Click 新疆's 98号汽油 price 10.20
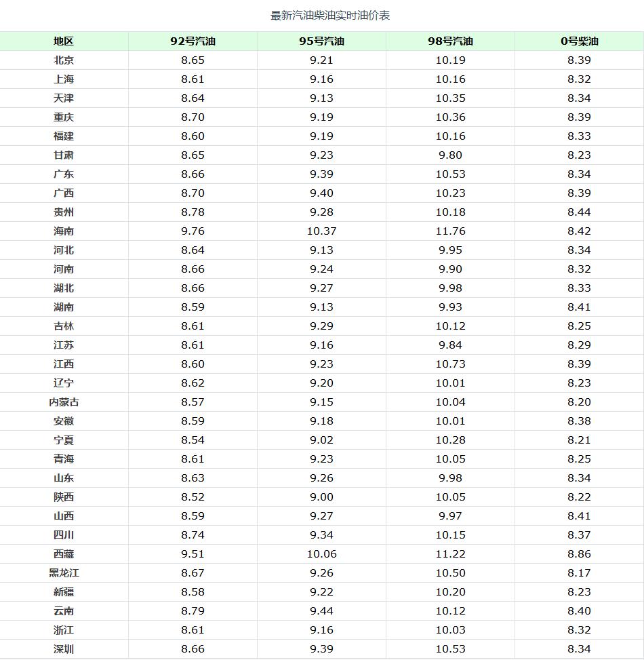644x660 pixels. pyautogui.click(x=450, y=592)
